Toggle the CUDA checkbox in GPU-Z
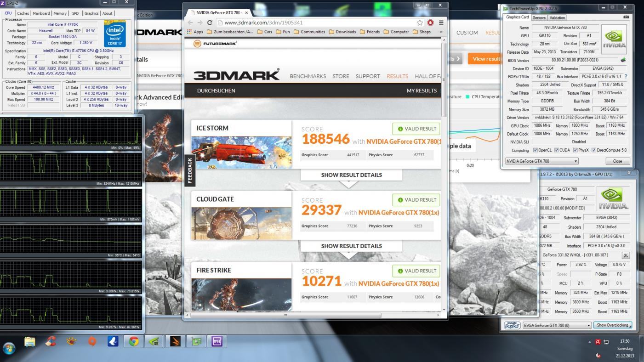 [557, 150]
